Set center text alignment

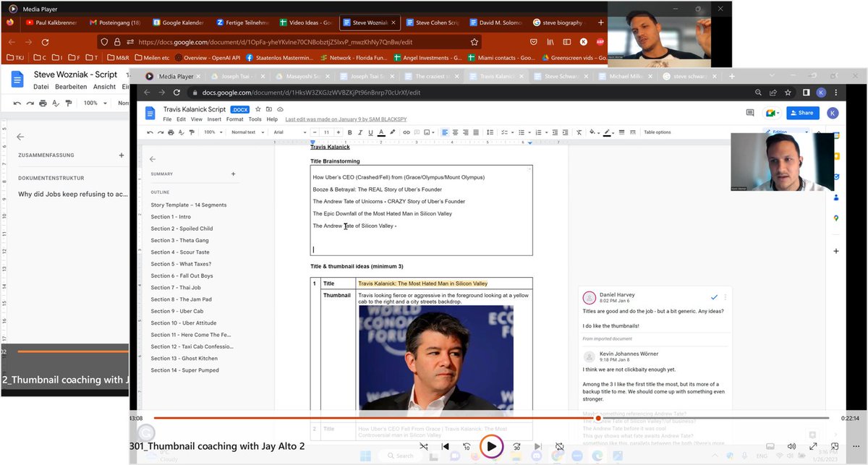click(455, 132)
